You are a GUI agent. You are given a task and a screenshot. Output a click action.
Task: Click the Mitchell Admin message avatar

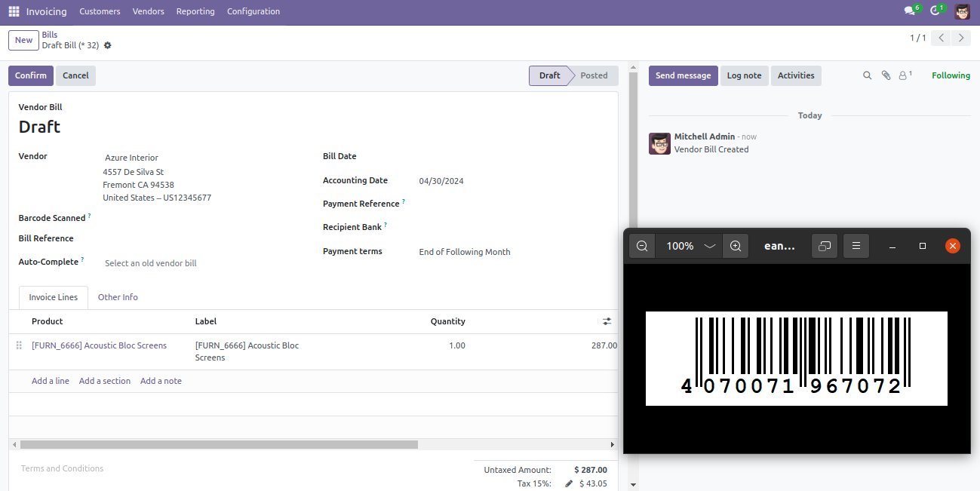tap(660, 143)
